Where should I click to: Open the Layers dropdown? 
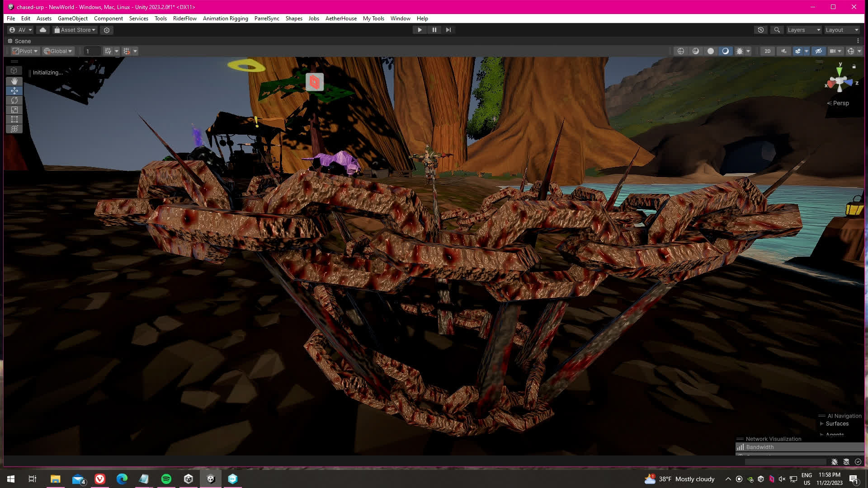tap(803, 30)
